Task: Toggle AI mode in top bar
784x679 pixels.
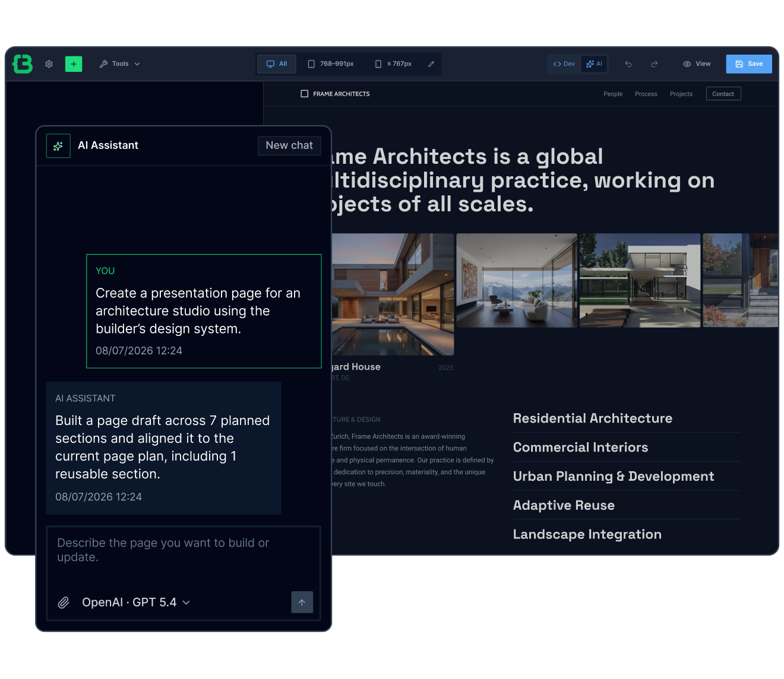Action: click(x=595, y=64)
